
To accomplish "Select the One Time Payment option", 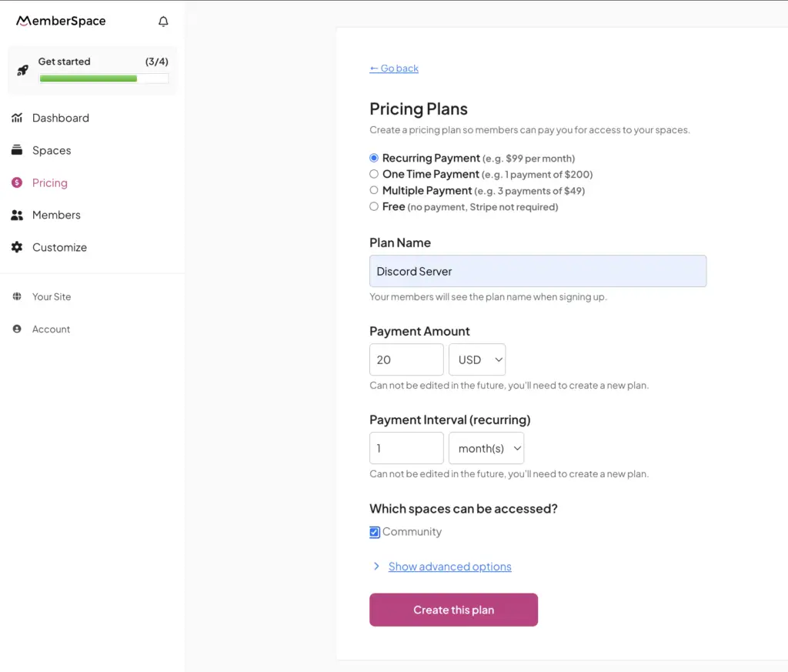I will [374, 174].
